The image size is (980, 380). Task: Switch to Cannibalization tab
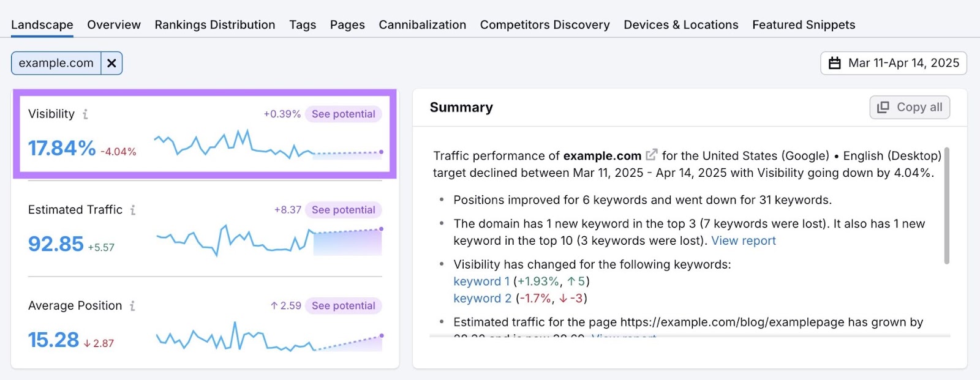pyautogui.click(x=423, y=25)
